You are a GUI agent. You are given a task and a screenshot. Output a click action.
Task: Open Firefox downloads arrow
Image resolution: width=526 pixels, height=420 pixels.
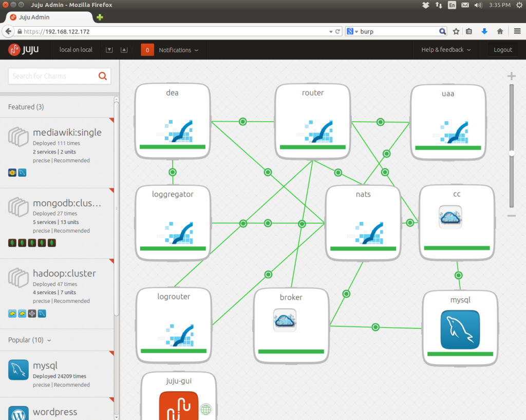point(484,31)
